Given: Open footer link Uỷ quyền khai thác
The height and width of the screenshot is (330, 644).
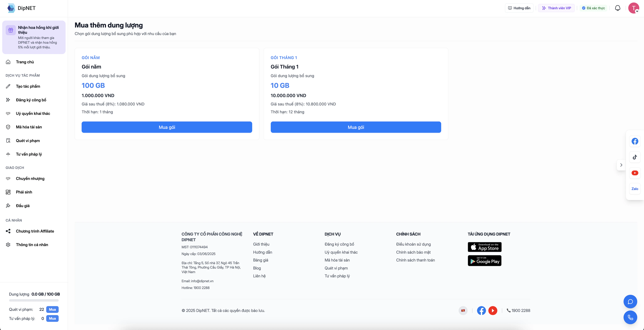Looking at the screenshot, I should [341, 252].
